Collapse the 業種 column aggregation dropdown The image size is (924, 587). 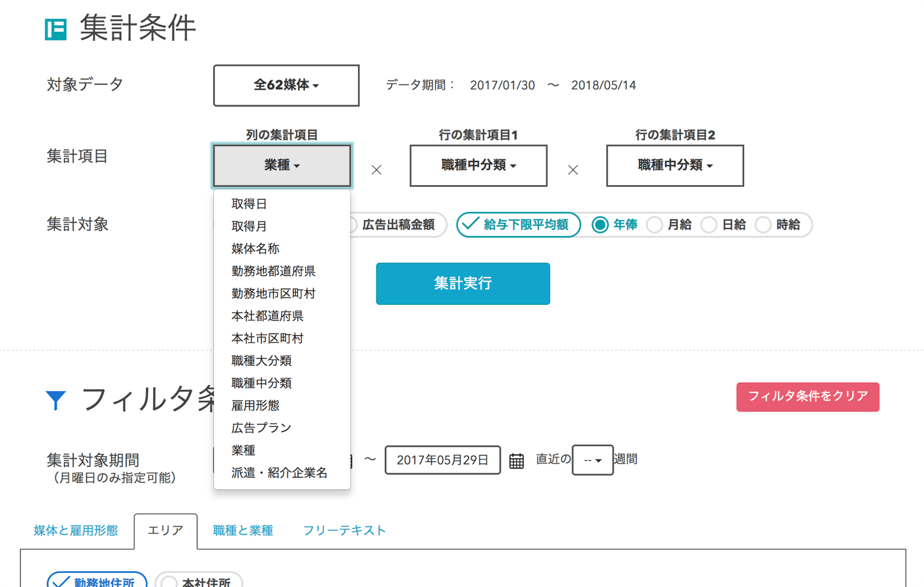tap(282, 166)
